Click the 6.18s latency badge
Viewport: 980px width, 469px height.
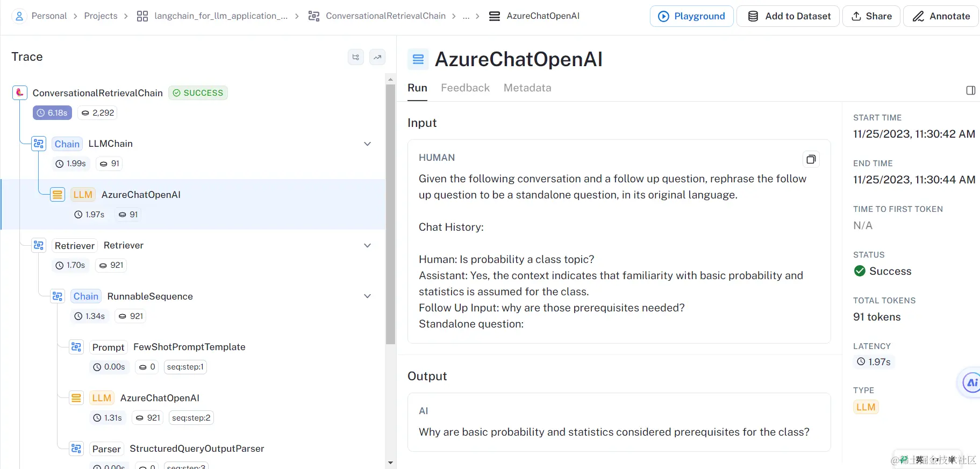click(x=52, y=113)
